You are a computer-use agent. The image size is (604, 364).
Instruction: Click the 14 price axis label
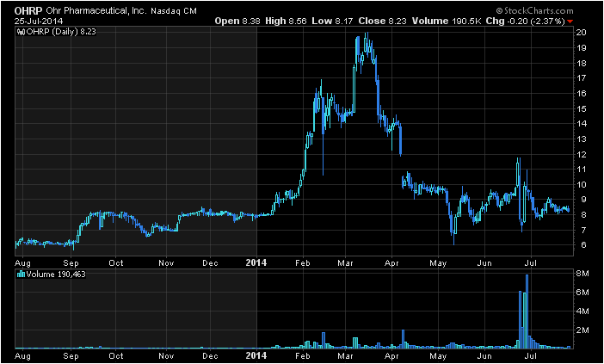pyautogui.click(x=582, y=124)
